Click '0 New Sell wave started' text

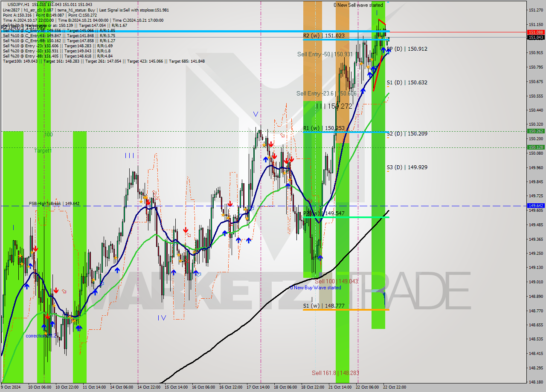pyautogui.click(x=358, y=5)
